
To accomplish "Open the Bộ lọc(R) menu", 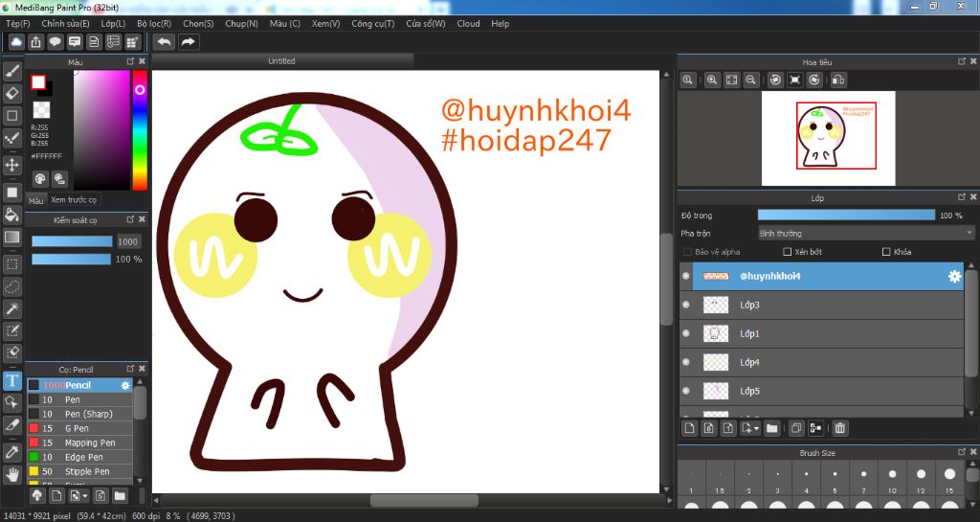I will pos(154,23).
